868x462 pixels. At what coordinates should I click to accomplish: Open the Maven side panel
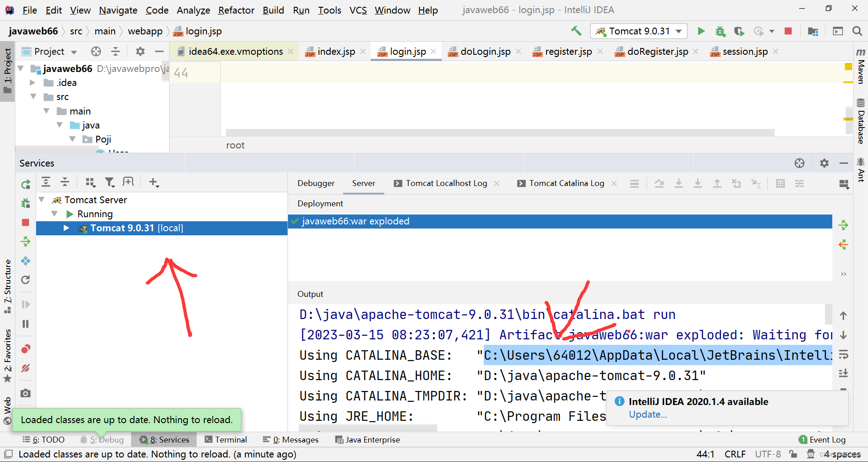[861, 66]
